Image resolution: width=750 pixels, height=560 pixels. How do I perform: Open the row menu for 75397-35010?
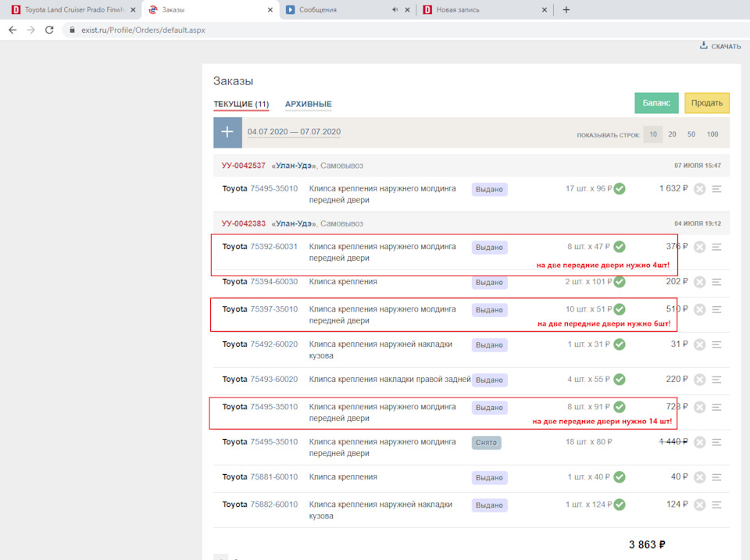[716, 310]
